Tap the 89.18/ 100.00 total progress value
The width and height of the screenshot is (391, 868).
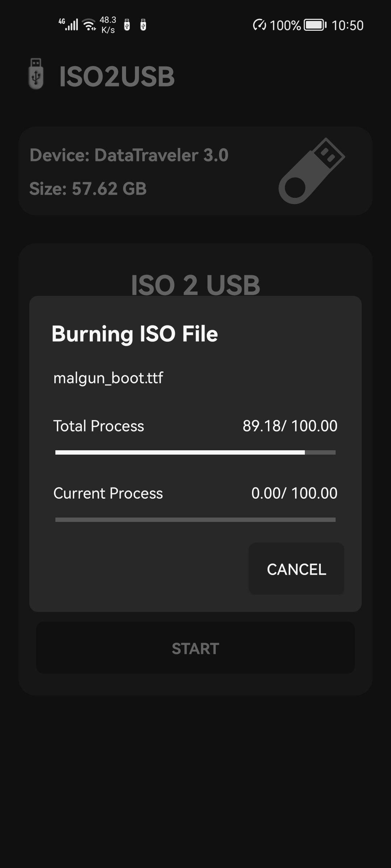pos(290,426)
